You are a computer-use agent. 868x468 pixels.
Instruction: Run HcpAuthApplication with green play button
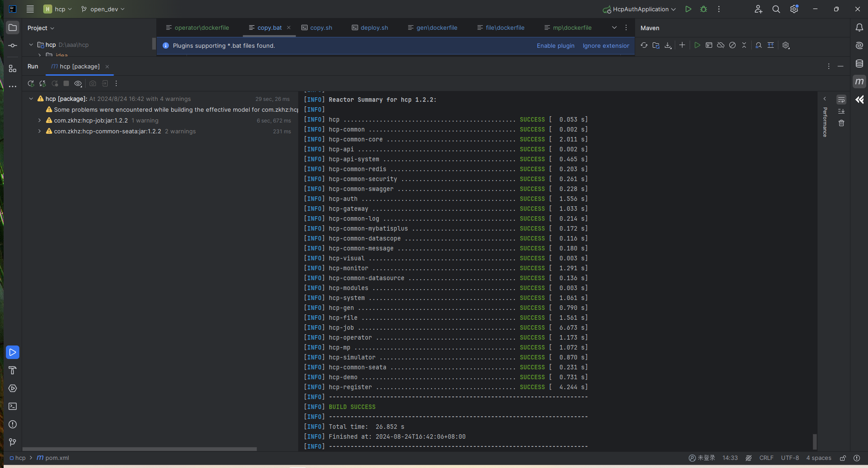[x=688, y=9]
